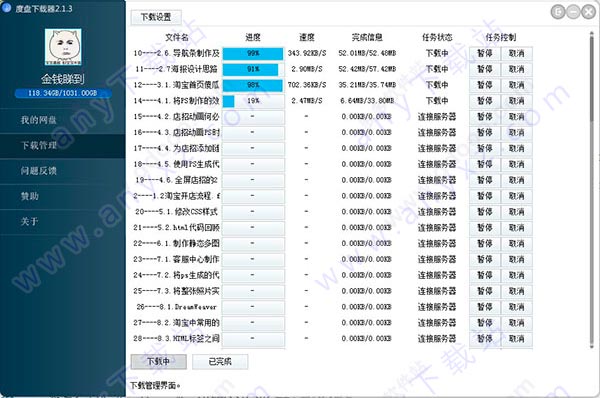
Task: Pause task 10 导航条制作
Action: click(x=484, y=54)
